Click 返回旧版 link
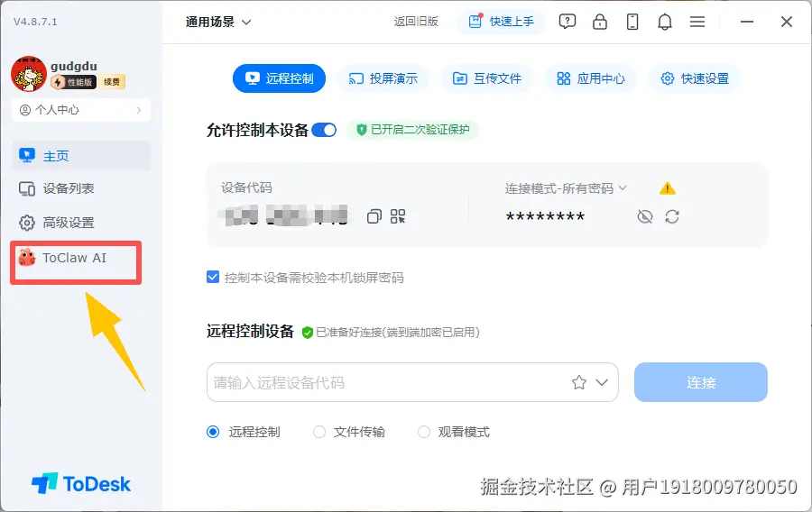The height and width of the screenshot is (512, 812). pyautogui.click(x=416, y=22)
